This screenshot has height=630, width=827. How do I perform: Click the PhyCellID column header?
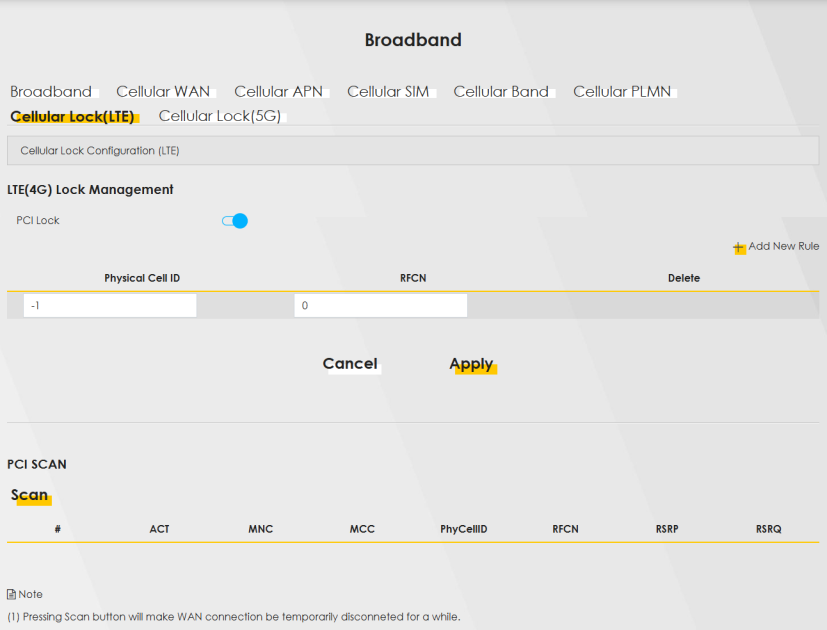click(463, 529)
